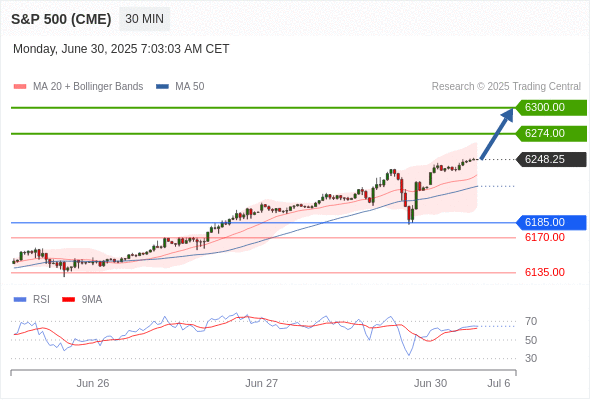590x400 pixels.
Task: Click the blue MA 50 legend swatch
Action: click(162, 87)
